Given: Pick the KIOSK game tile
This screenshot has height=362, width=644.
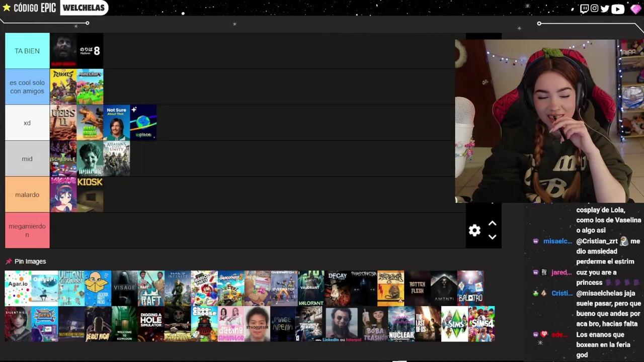Looking at the screenshot, I should tap(90, 195).
